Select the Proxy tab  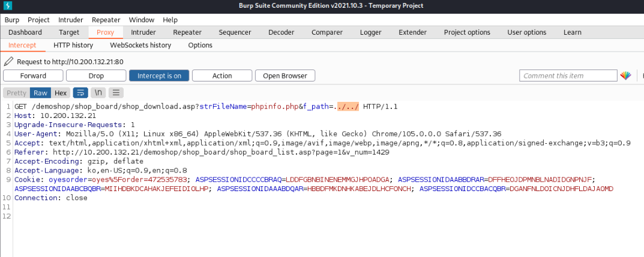point(105,32)
